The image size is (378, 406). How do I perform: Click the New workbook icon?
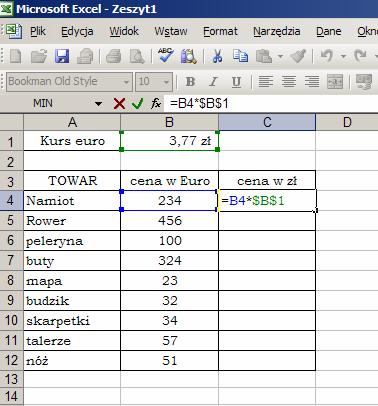16,56
